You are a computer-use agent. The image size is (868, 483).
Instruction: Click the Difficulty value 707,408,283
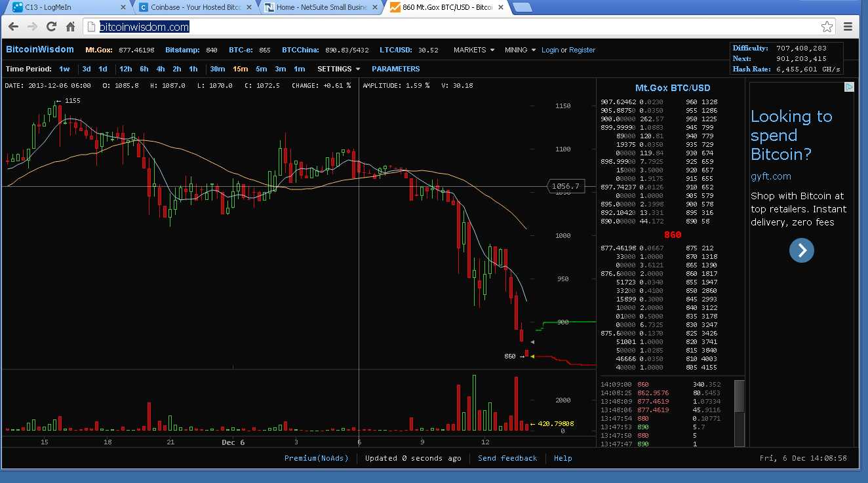(801, 48)
